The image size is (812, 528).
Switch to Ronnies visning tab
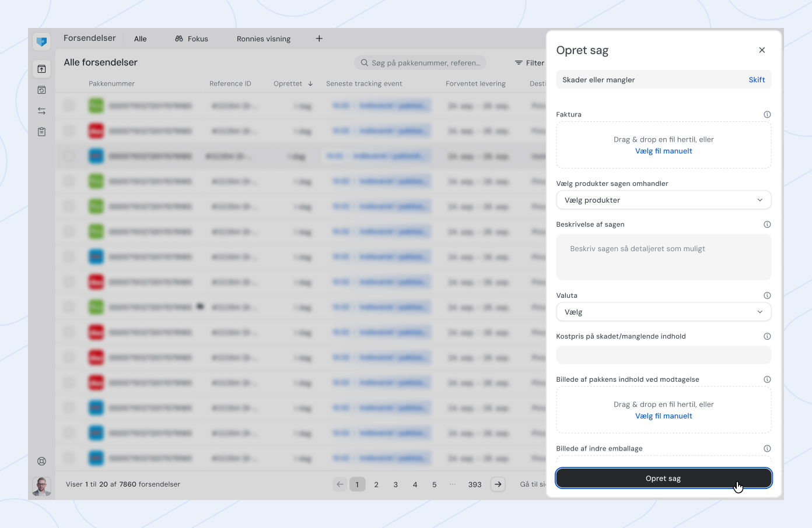tap(264, 39)
